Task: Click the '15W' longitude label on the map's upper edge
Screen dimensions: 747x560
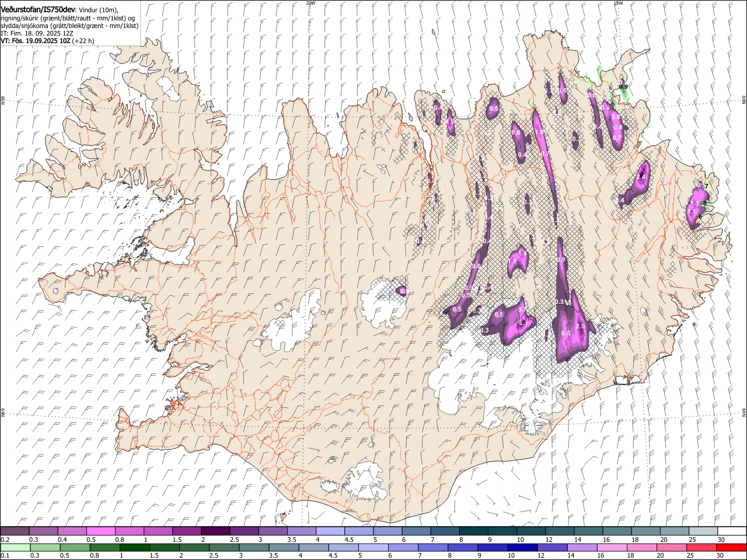Action: pos(619,3)
